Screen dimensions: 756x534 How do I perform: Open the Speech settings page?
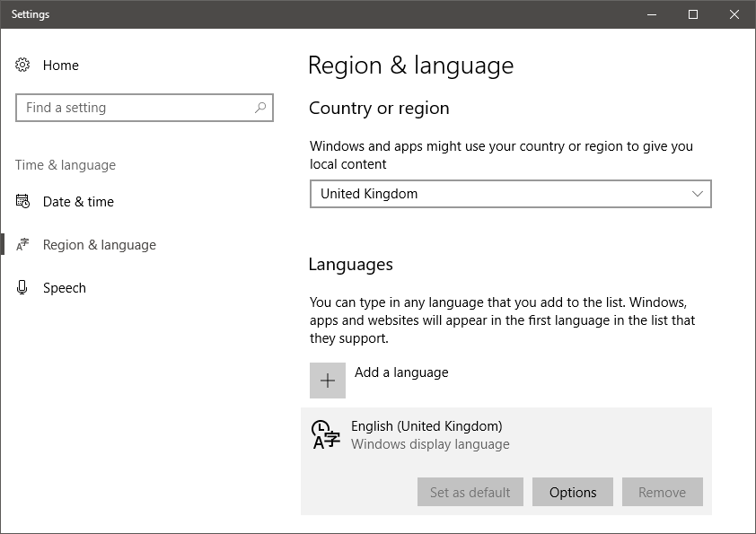point(65,288)
